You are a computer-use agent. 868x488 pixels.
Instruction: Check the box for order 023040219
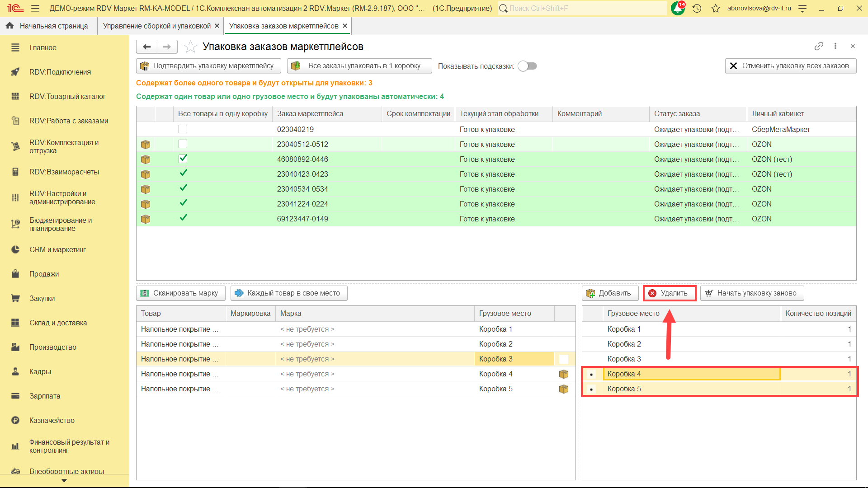(x=183, y=129)
